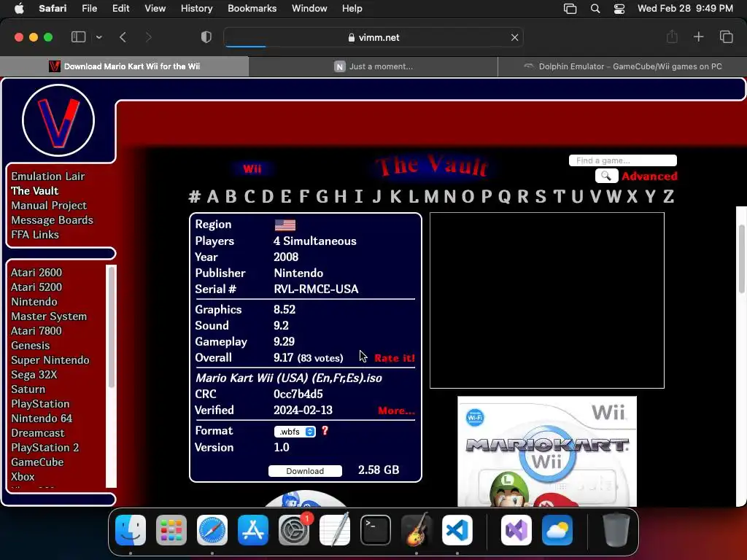Open the File menu

[89, 9]
